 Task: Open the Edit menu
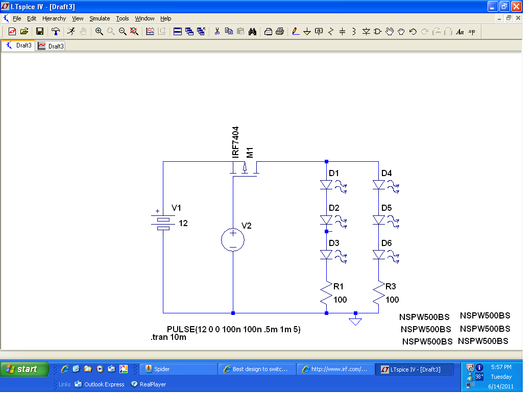[x=32, y=18]
